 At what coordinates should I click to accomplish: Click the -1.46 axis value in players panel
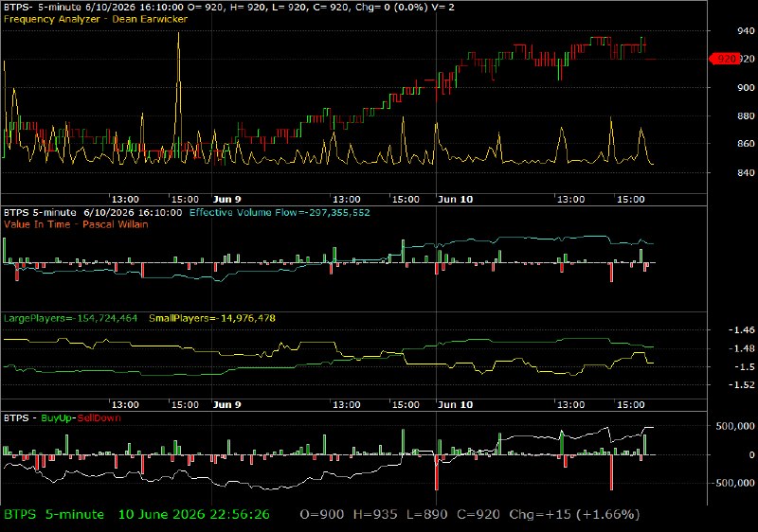click(x=742, y=330)
